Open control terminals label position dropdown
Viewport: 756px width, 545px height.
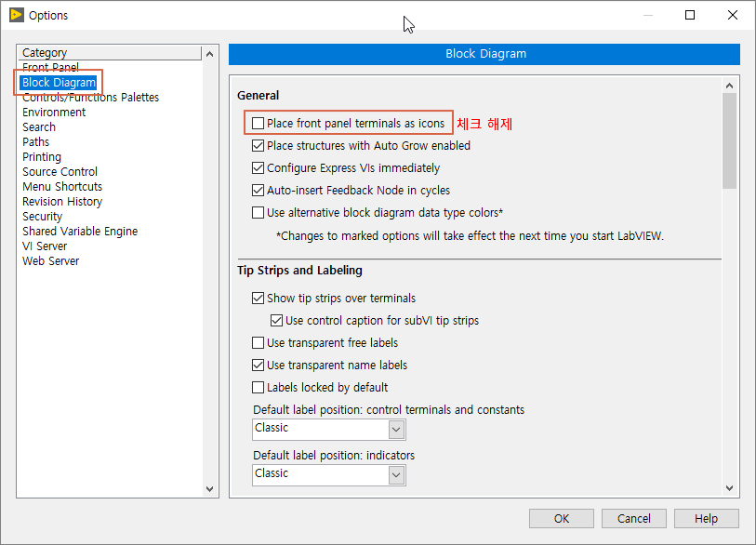pos(396,430)
